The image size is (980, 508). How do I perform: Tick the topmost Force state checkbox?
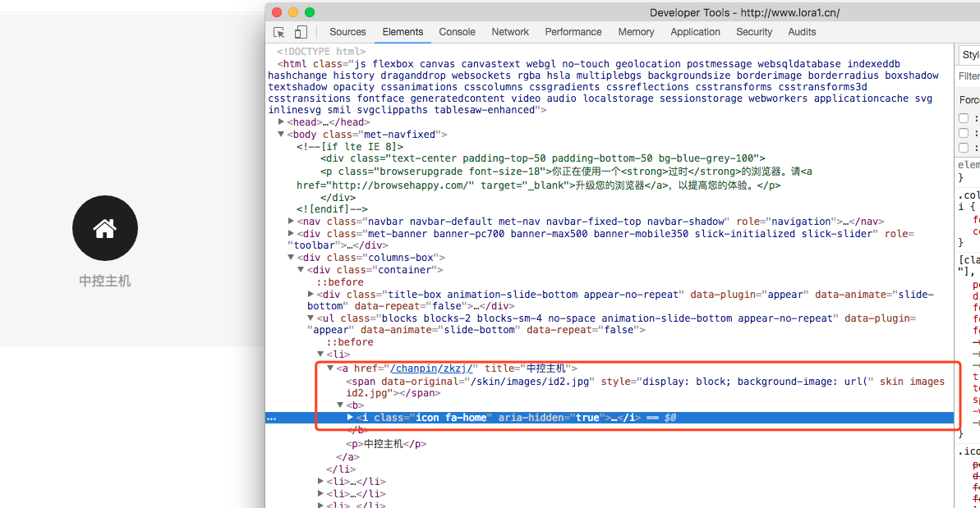click(x=964, y=118)
